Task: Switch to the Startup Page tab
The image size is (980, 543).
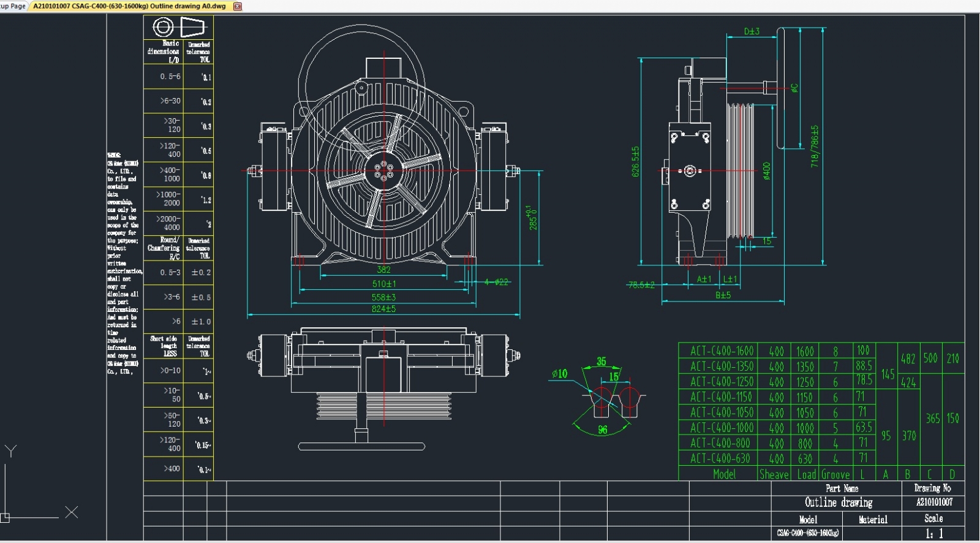Action: point(12,6)
